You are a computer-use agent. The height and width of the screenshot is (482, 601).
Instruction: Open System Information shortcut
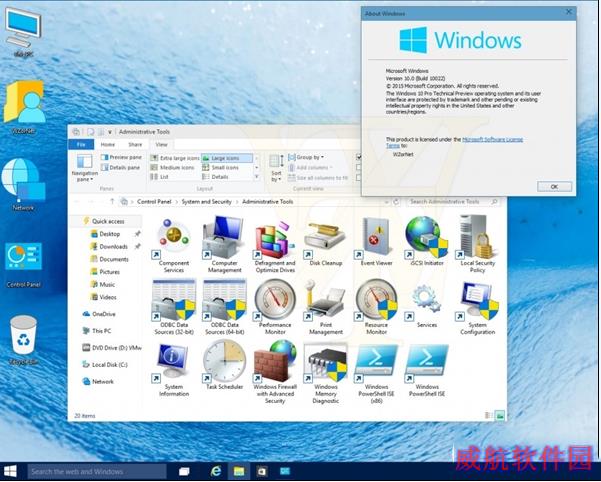[x=174, y=369]
